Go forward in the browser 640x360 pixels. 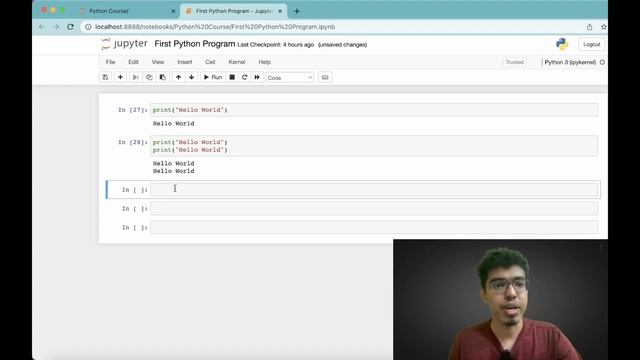tap(56, 27)
